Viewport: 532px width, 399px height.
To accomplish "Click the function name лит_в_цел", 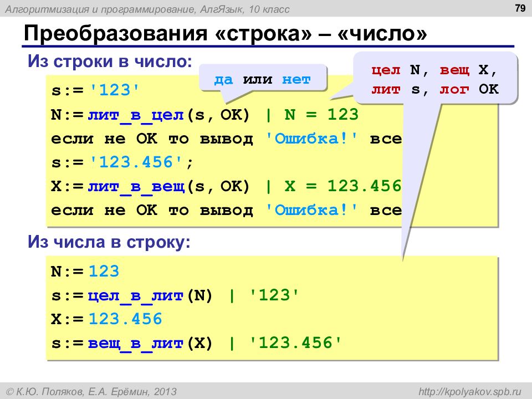I will pyautogui.click(x=136, y=115).
